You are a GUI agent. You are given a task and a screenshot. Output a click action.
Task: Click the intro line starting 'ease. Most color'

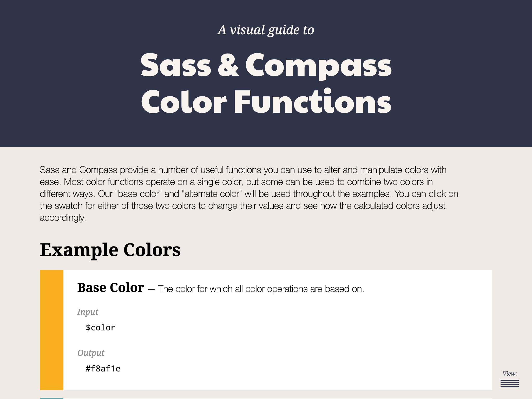coord(236,182)
